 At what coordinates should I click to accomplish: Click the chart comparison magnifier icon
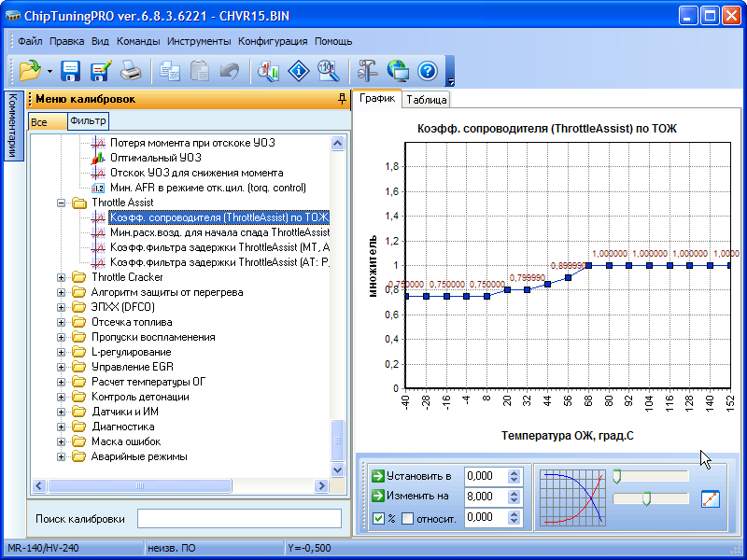[x=269, y=71]
